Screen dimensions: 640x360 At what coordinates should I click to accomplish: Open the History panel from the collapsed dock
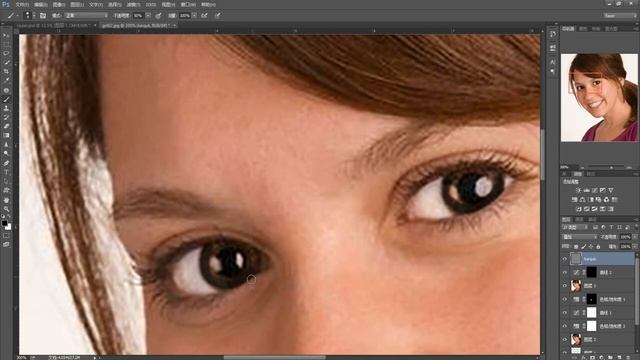553,34
